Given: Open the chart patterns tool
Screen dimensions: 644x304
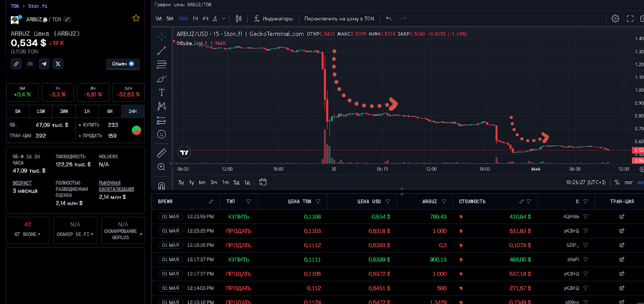Looking at the screenshot, I should point(161,106).
